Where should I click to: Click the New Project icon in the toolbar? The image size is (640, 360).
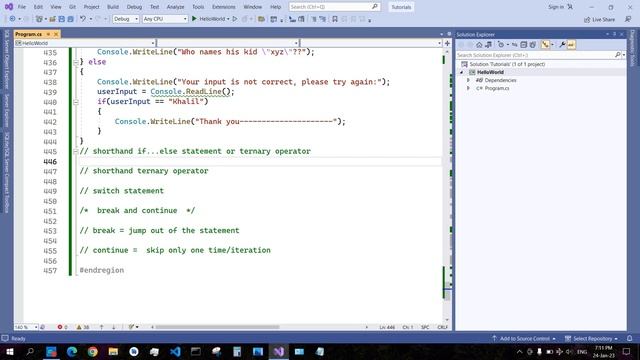tap(39, 19)
